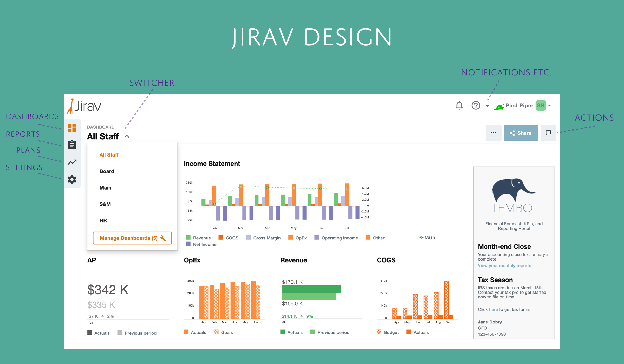Open the Plans trend-line icon
This screenshot has height=364, width=624.
coord(72,162)
